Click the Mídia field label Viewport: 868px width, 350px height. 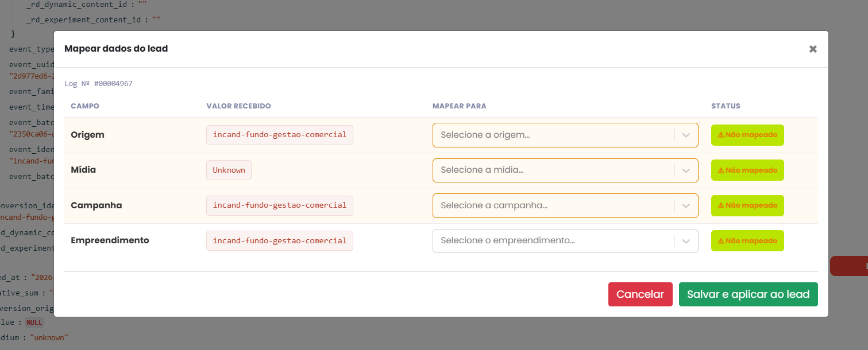[83, 170]
